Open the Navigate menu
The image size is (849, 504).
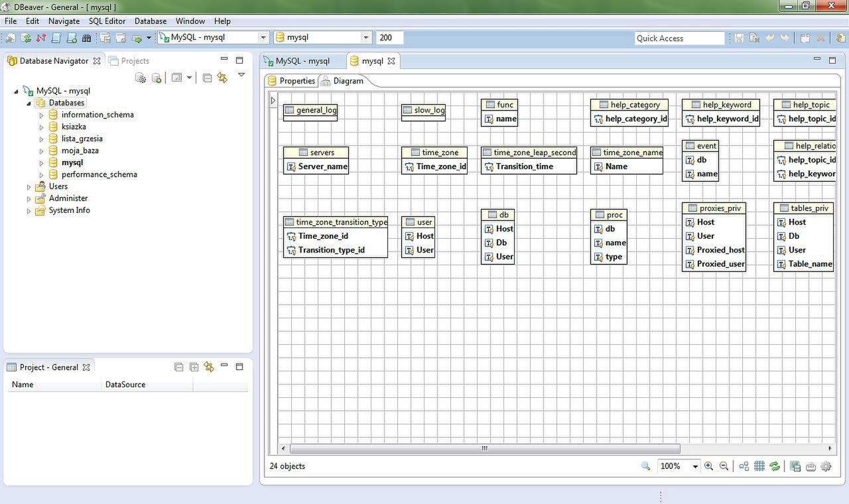pyautogui.click(x=64, y=21)
